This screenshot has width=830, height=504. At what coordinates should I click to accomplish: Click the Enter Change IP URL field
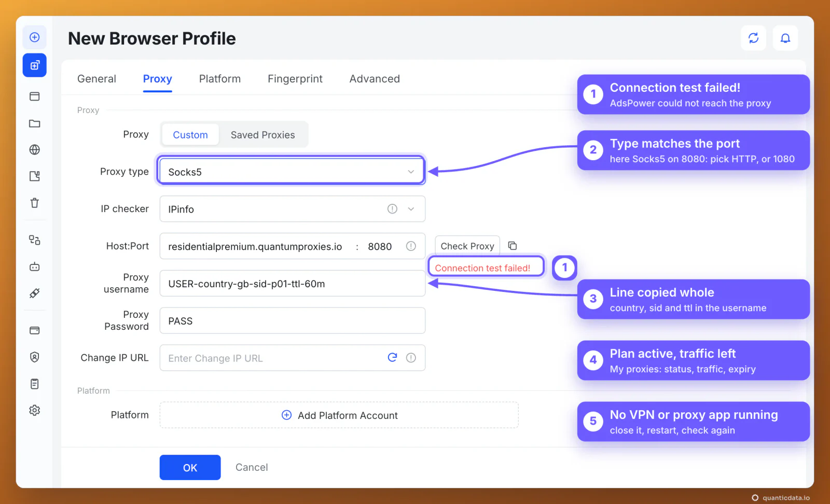[x=292, y=358]
